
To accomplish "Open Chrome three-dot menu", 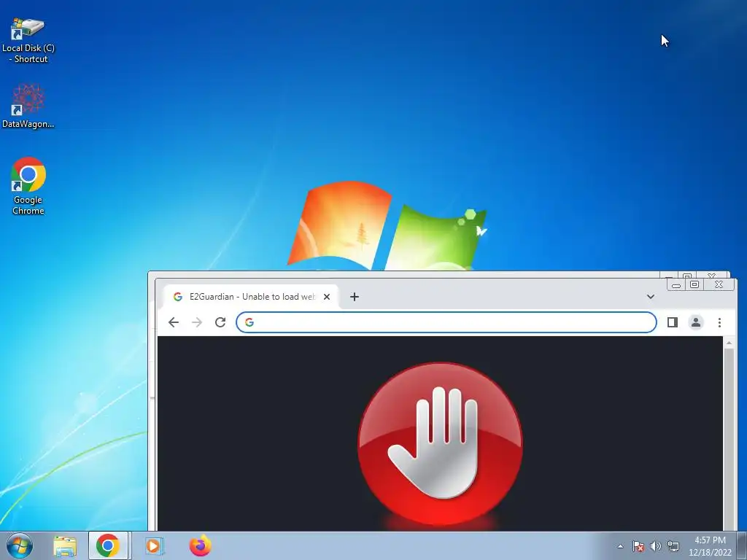I will point(719,322).
